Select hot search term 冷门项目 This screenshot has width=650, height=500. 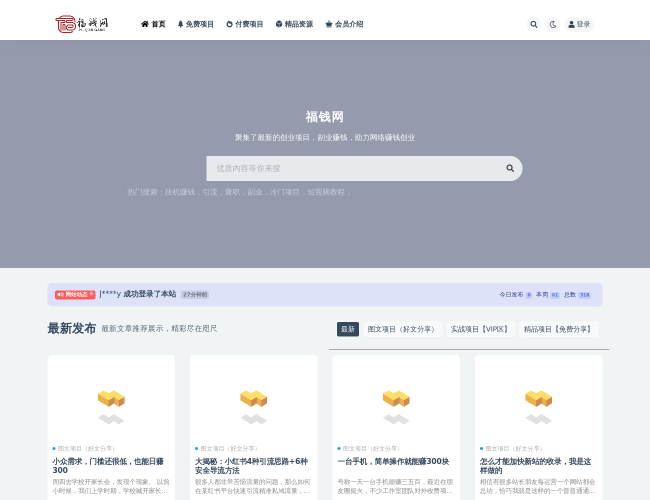284,192
